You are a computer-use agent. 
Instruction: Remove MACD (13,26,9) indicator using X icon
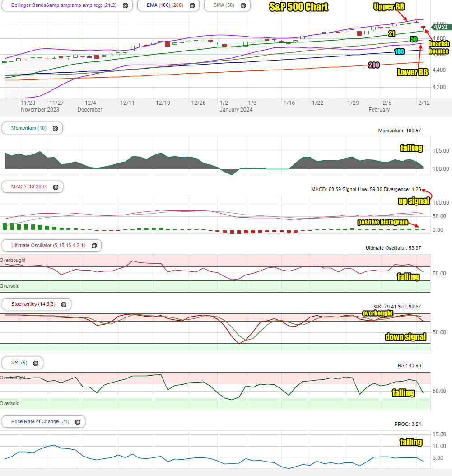pyautogui.click(x=56, y=187)
